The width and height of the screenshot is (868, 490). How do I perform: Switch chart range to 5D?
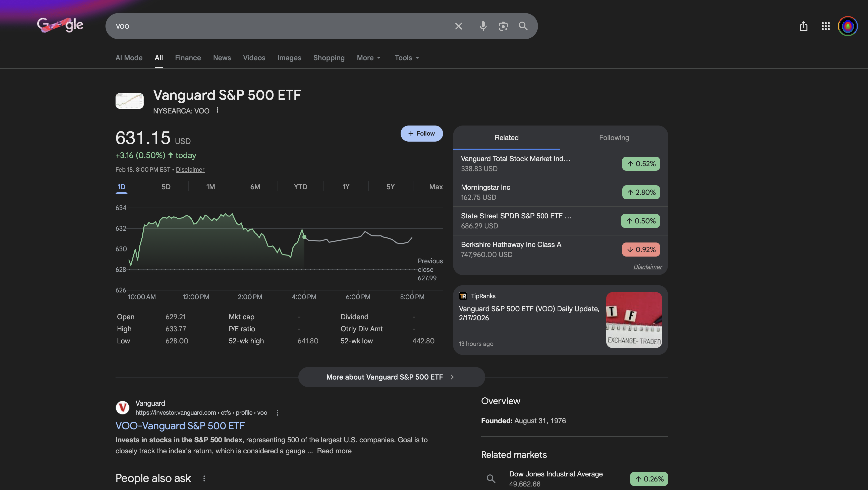[166, 187]
